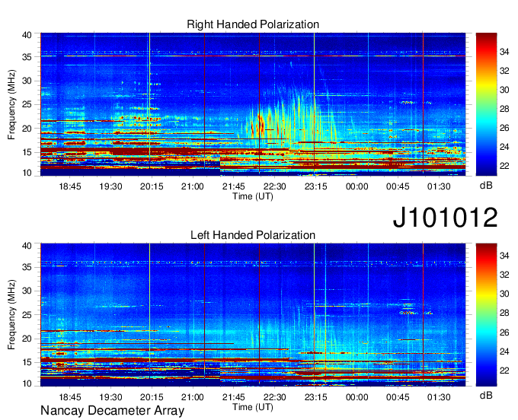Click the dB label under Right Handed color bar
Image resolution: width=518 pixels, height=420 pixels.
pos(486,186)
